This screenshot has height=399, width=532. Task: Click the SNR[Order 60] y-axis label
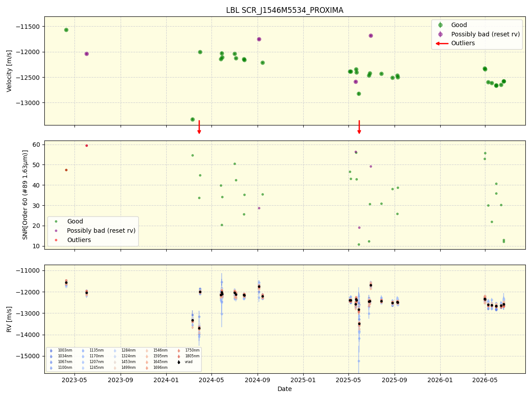[x=26, y=195]
